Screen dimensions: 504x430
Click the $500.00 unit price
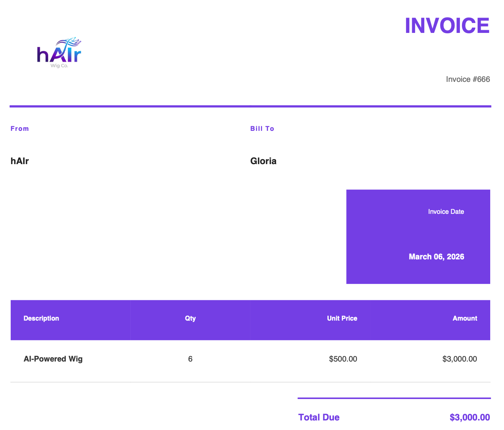click(343, 359)
